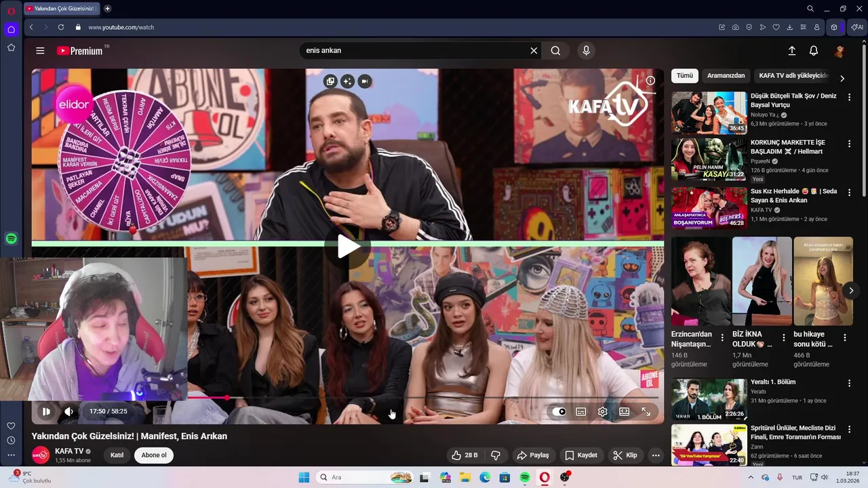Open Opera sidebar bookmarks star
This screenshot has width=868, height=488.
point(11,47)
